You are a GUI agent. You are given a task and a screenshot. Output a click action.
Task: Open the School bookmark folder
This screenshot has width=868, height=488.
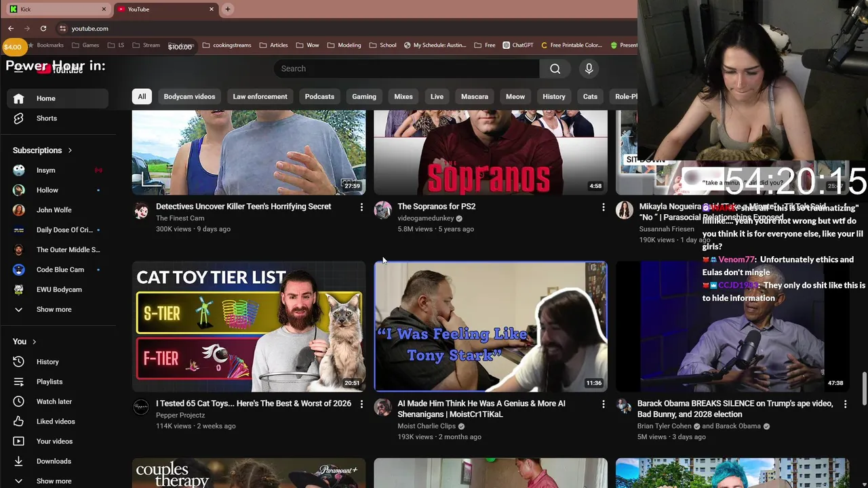(383, 45)
